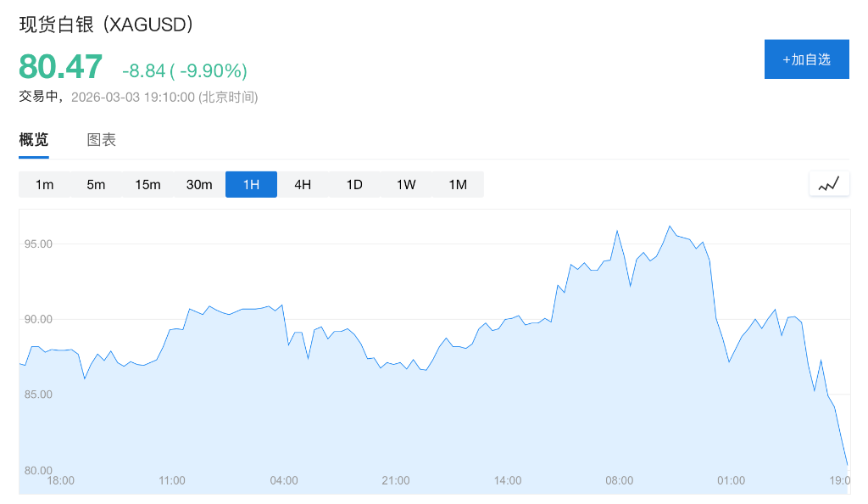Select the 1m timeframe
This screenshot has height=504, width=868.
tap(45, 184)
